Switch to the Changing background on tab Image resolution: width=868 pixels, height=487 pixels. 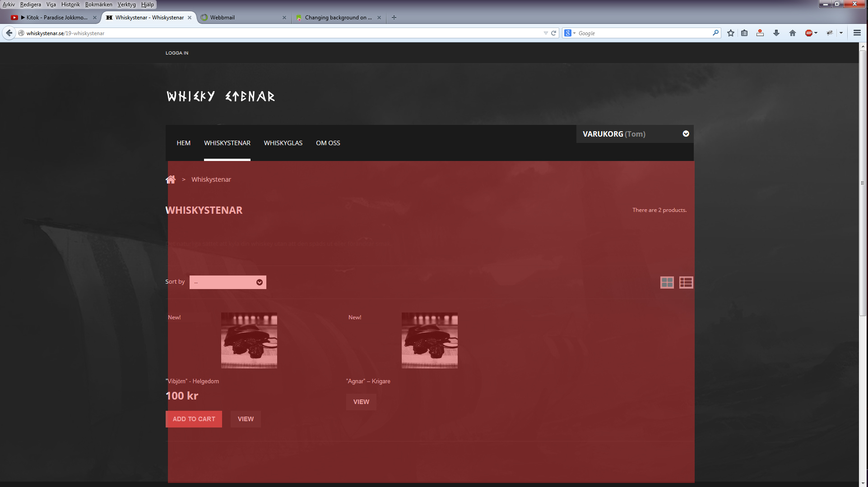(x=338, y=18)
